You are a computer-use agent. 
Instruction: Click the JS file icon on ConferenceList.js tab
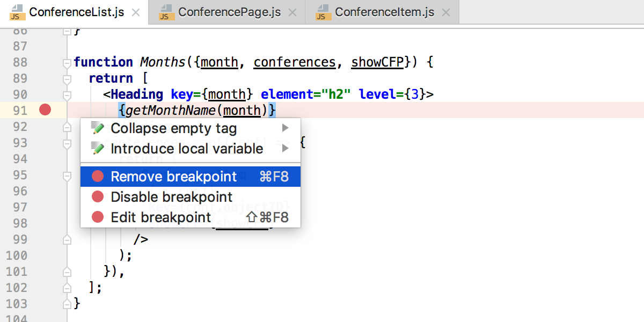pyautogui.click(x=17, y=12)
